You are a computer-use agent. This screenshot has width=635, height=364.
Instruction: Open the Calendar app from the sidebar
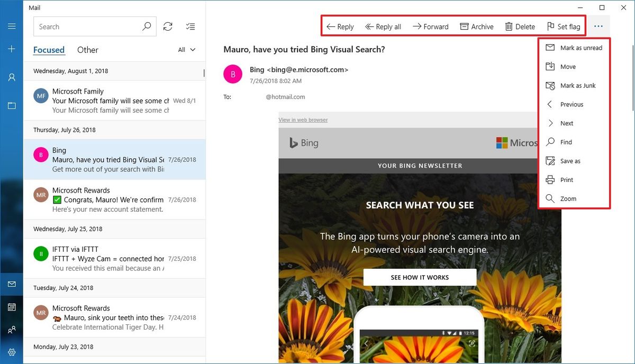(x=12, y=307)
